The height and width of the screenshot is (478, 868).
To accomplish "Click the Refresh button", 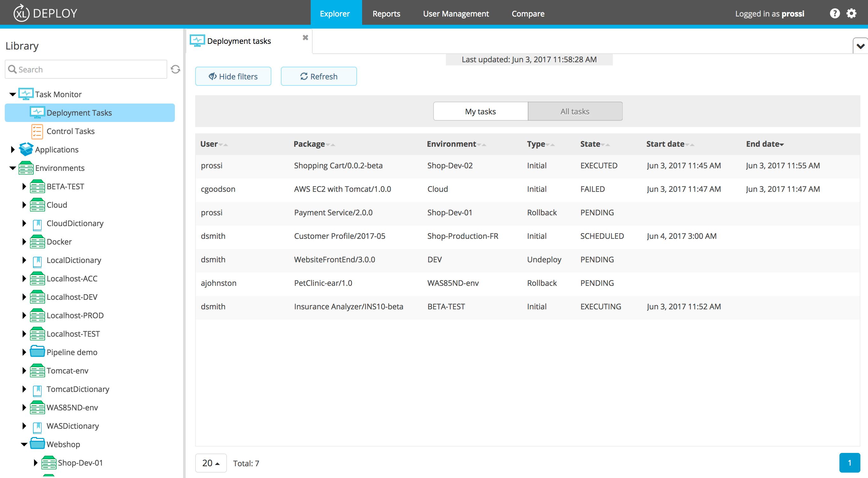I will point(318,76).
